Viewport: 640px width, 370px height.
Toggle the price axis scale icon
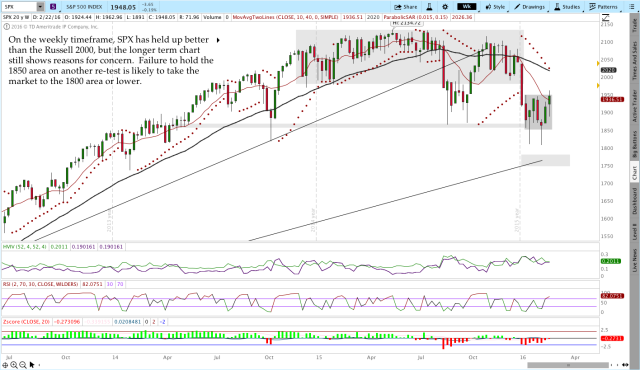607,18
